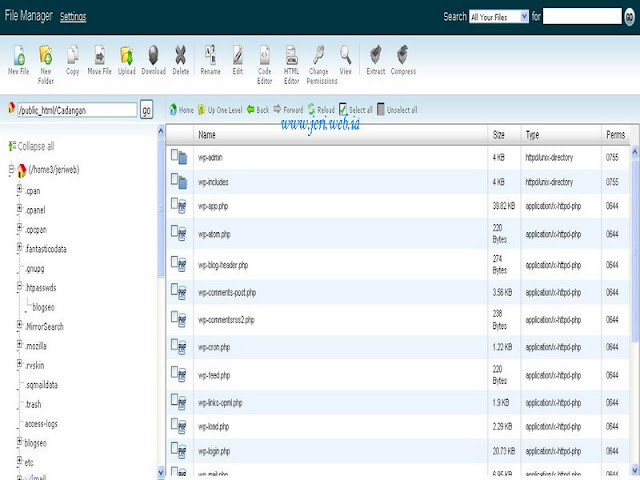
Task: Click the Change Permissions key icon
Action: [x=319, y=56]
